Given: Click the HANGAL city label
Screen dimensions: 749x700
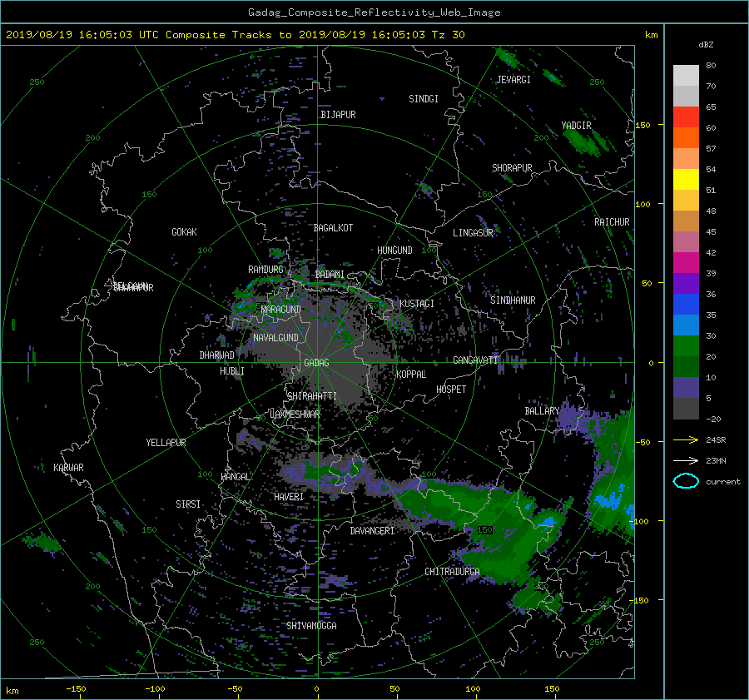Looking at the screenshot, I should click(235, 477).
